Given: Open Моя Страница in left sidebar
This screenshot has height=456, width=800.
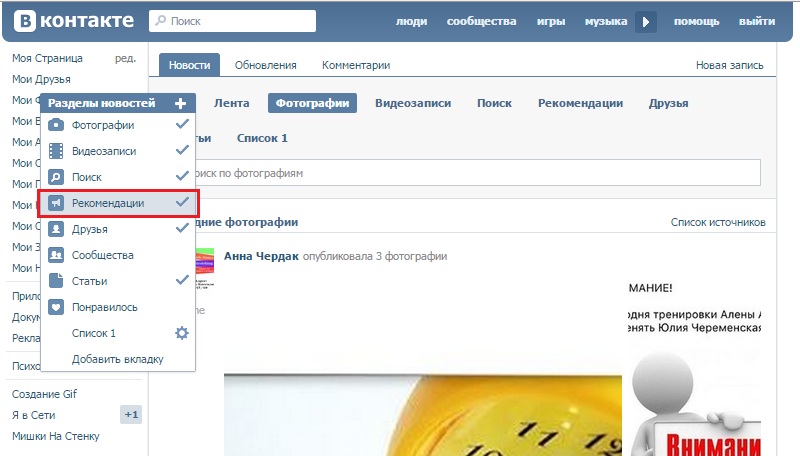Looking at the screenshot, I should tap(47, 58).
